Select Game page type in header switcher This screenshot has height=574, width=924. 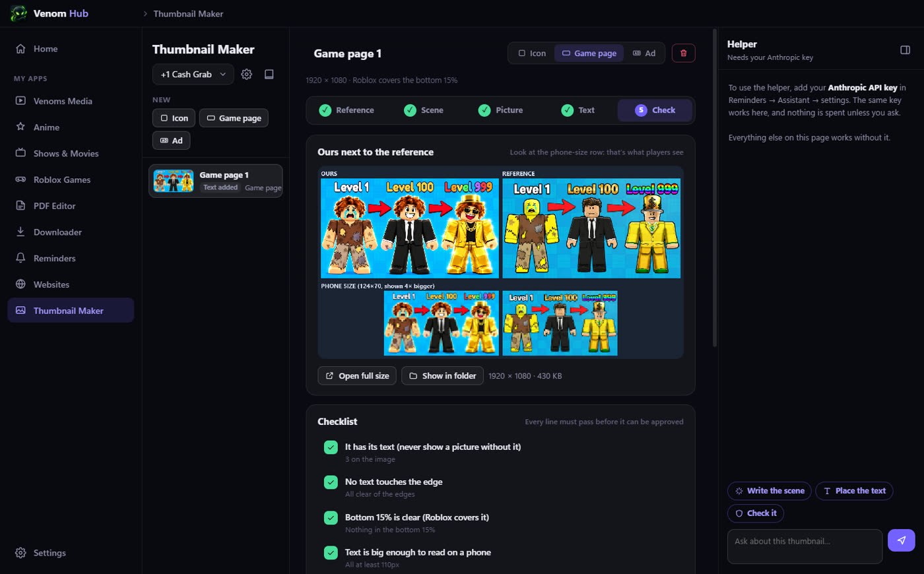tap(589, 53)
